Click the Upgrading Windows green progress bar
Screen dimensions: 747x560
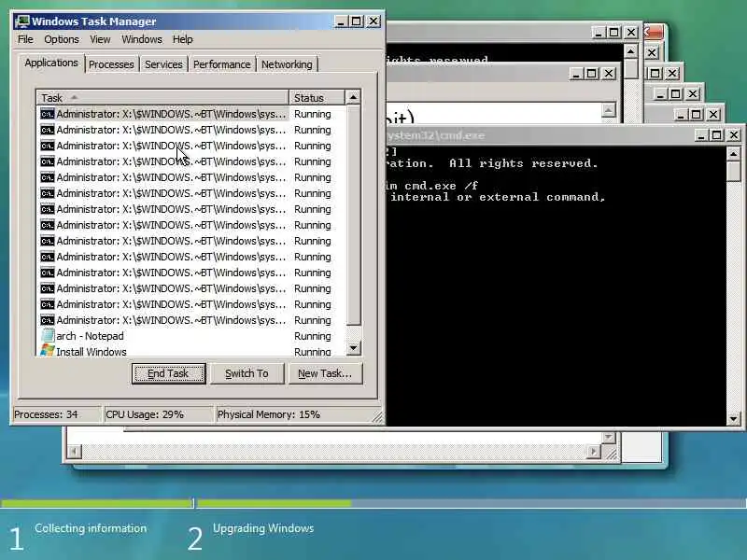(275, 503)
